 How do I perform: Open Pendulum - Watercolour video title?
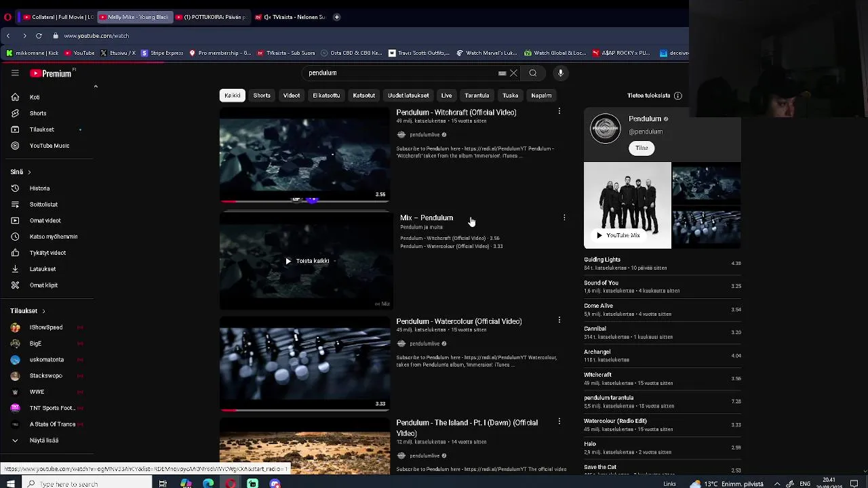(x=459, y=321)
